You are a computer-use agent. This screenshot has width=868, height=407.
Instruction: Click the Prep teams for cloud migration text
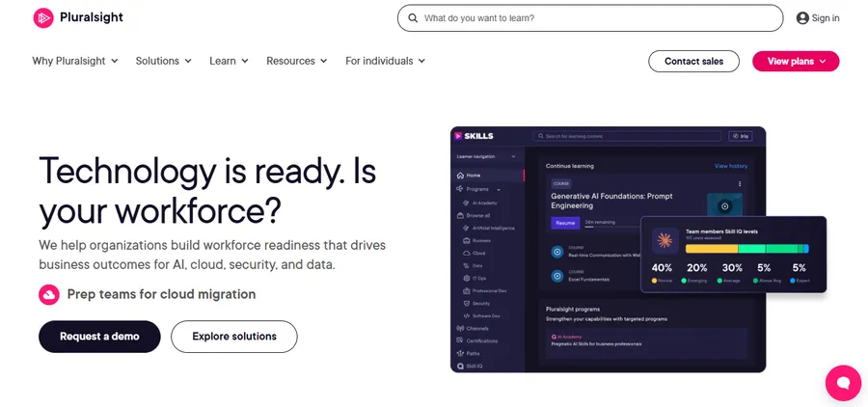[162, 294]
